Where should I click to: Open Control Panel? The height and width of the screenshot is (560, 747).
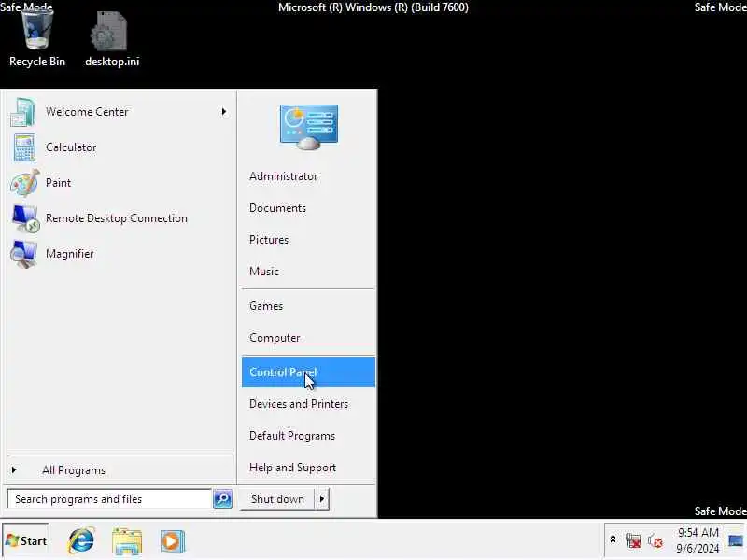[x=308, y=372]
